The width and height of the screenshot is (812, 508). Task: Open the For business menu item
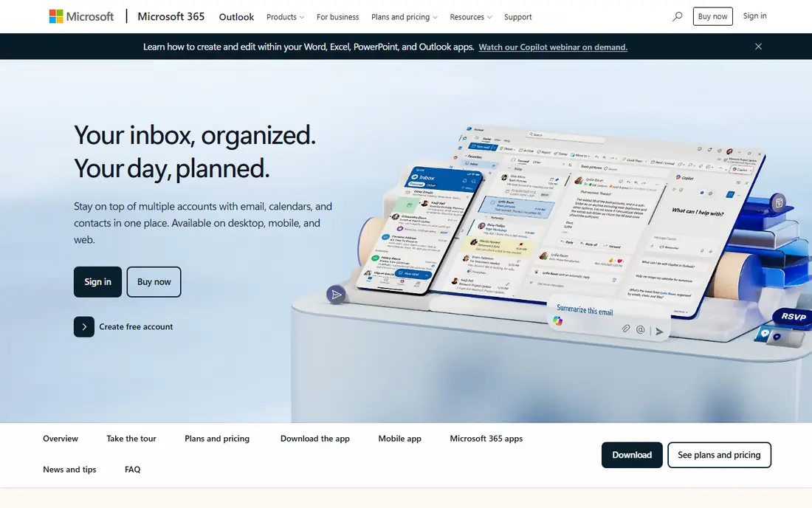(x=337, y=17)
